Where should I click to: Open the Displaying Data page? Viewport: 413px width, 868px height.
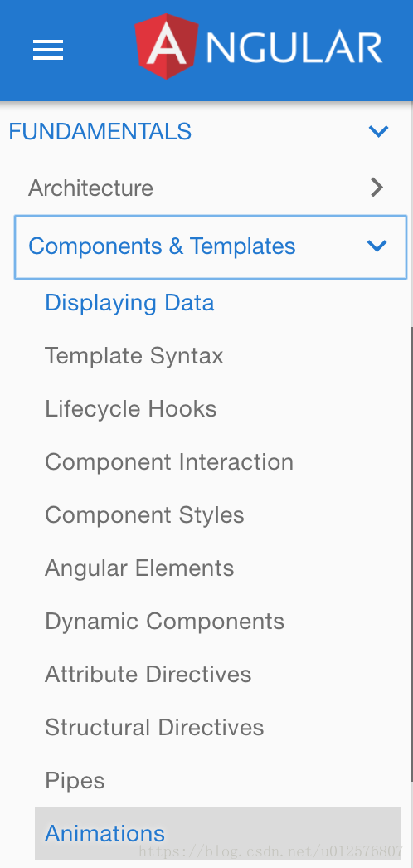click(129, 303)
